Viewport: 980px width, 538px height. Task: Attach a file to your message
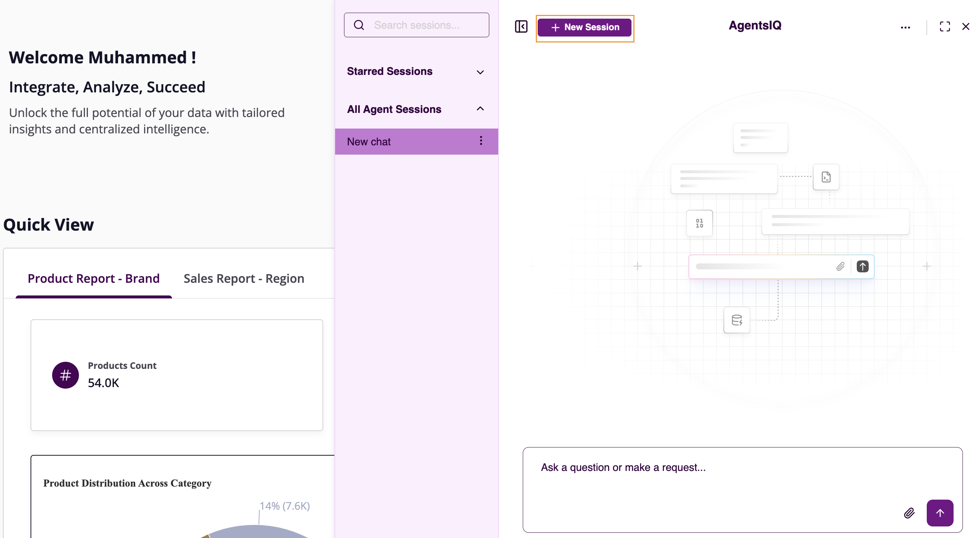click(x=909, y=513)
